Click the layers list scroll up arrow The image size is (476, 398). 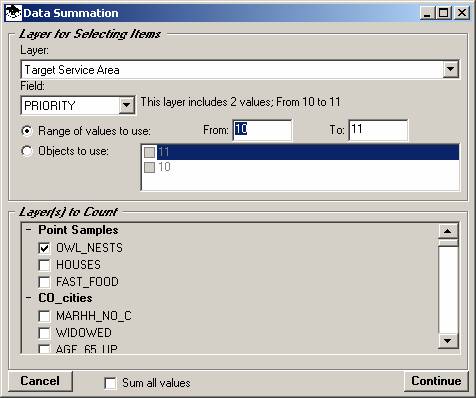448,231
